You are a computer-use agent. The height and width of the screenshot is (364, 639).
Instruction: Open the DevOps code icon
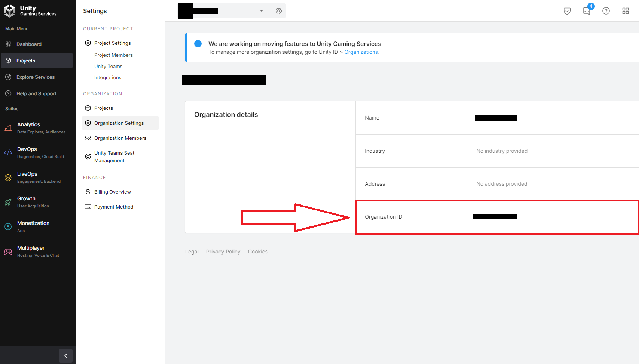8,152
